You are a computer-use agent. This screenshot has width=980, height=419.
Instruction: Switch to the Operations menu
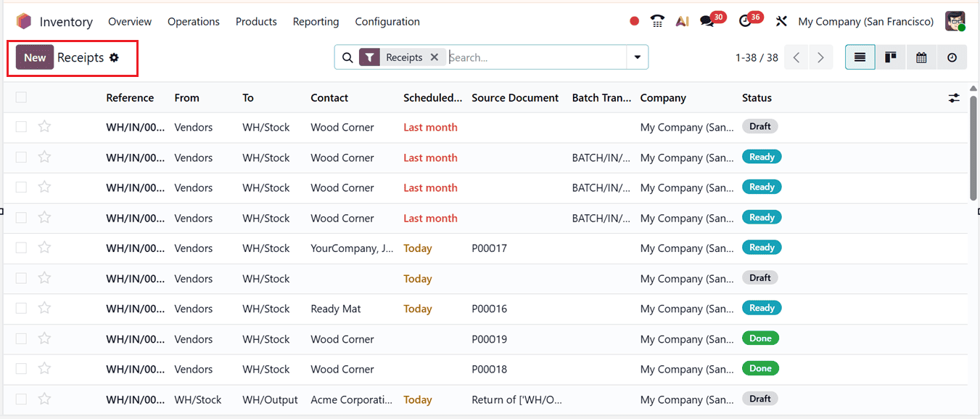tap(193, 21)
